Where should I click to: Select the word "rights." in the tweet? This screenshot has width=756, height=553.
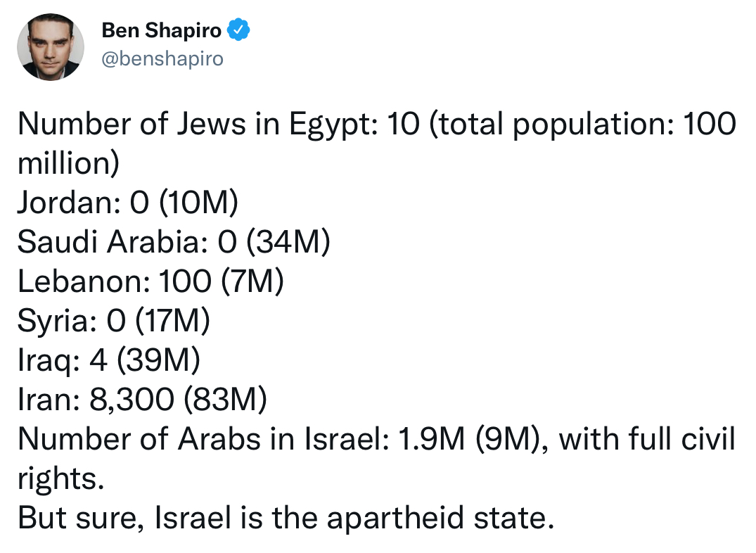tap(61, 479)
